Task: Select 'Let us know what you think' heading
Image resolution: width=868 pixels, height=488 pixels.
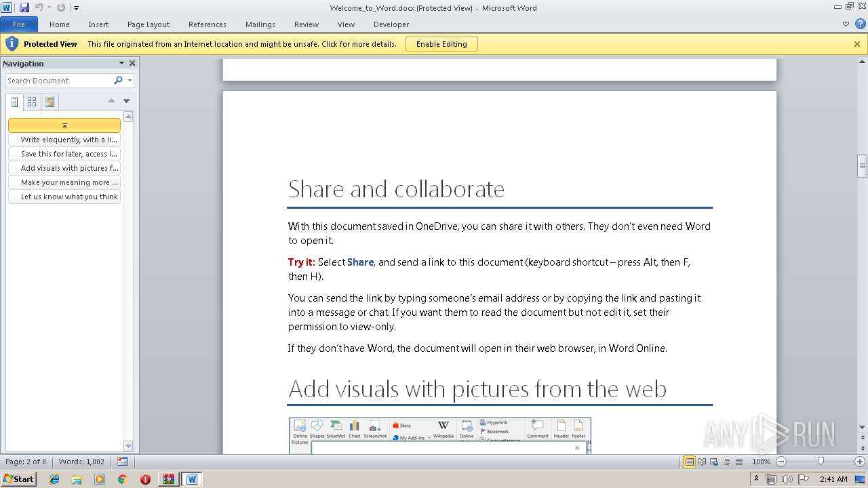Action: pyautogui.click(x=64, y=197)
